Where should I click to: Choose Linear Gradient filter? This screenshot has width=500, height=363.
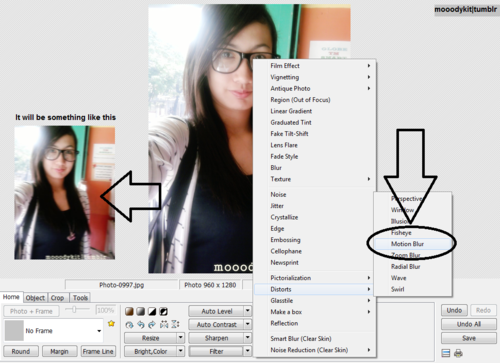[x=314, y=111]
